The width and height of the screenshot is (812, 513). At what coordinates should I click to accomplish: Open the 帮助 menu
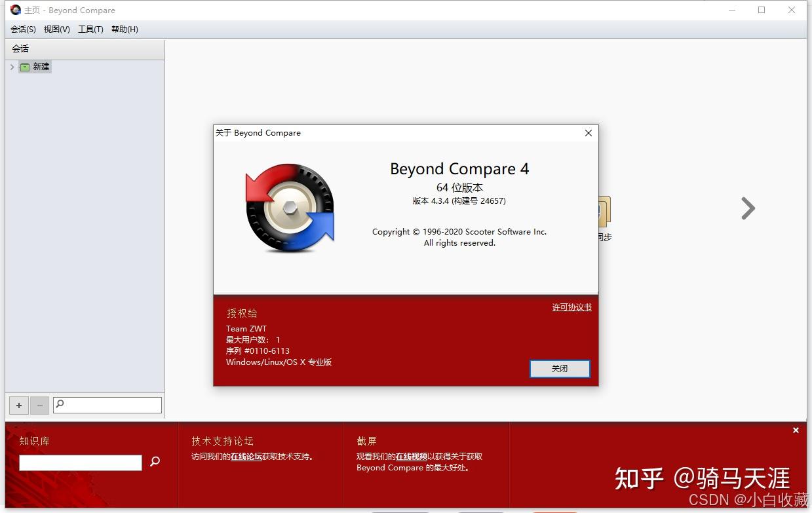pos(124,29)
